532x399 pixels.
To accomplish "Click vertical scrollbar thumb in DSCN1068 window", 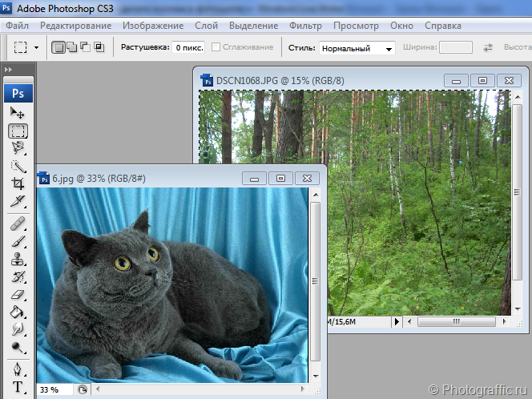I will 517,192.
